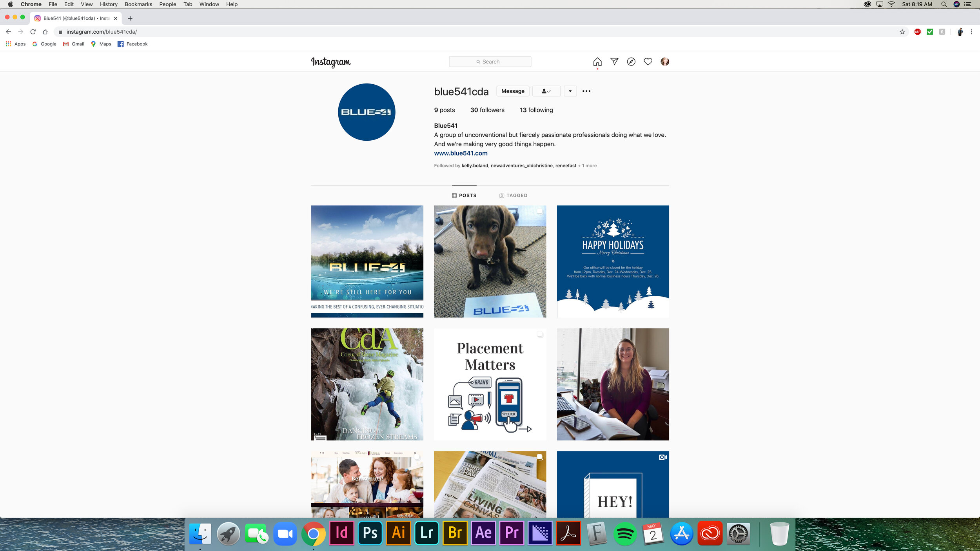Screen dimensions: 980x551
Task: Open the Blue541 profile picture
Action: tap(367, 112)
